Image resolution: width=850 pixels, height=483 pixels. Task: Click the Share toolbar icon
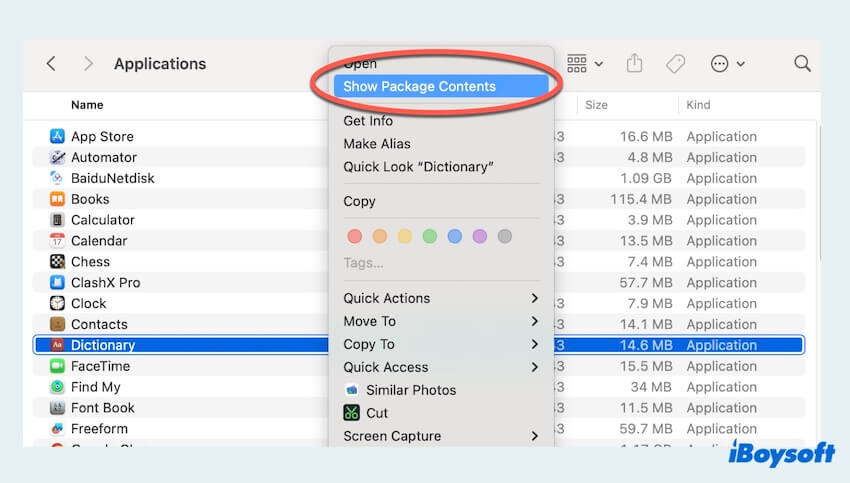pyautogui.click(x=634, y=63)
